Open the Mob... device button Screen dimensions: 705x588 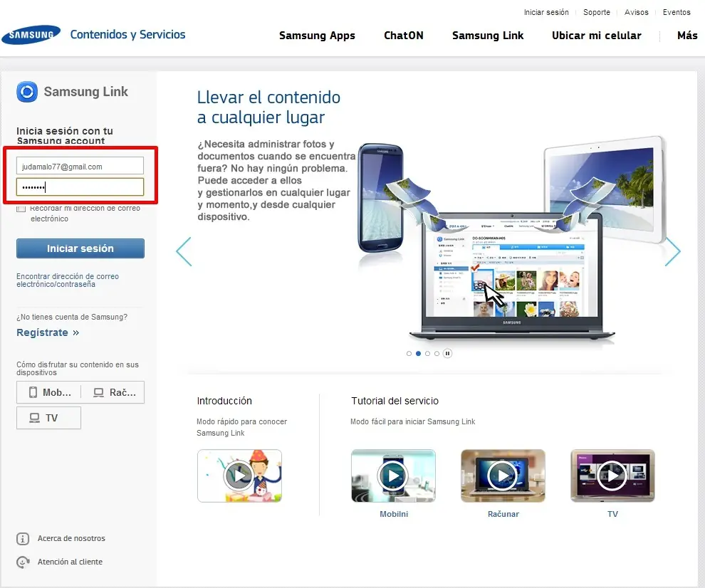[49, 392]
